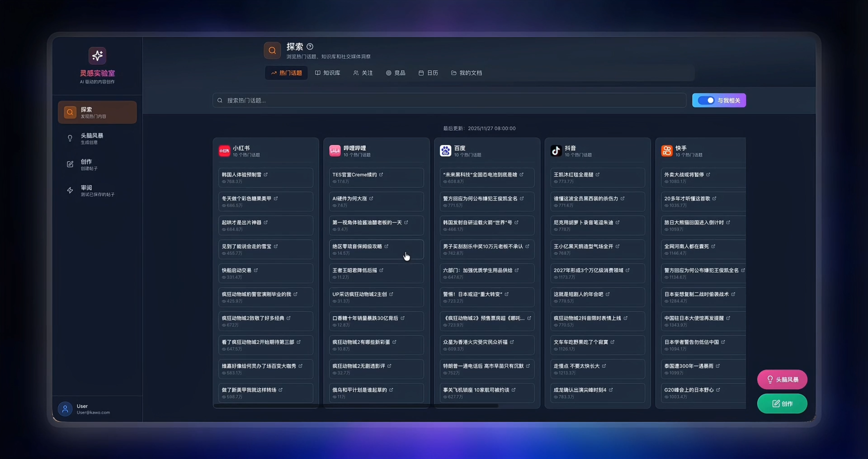Click the 哔哩哔哩 platform logo icon
The height and width of the screenshot is (459, 868).
pos(335,151)
